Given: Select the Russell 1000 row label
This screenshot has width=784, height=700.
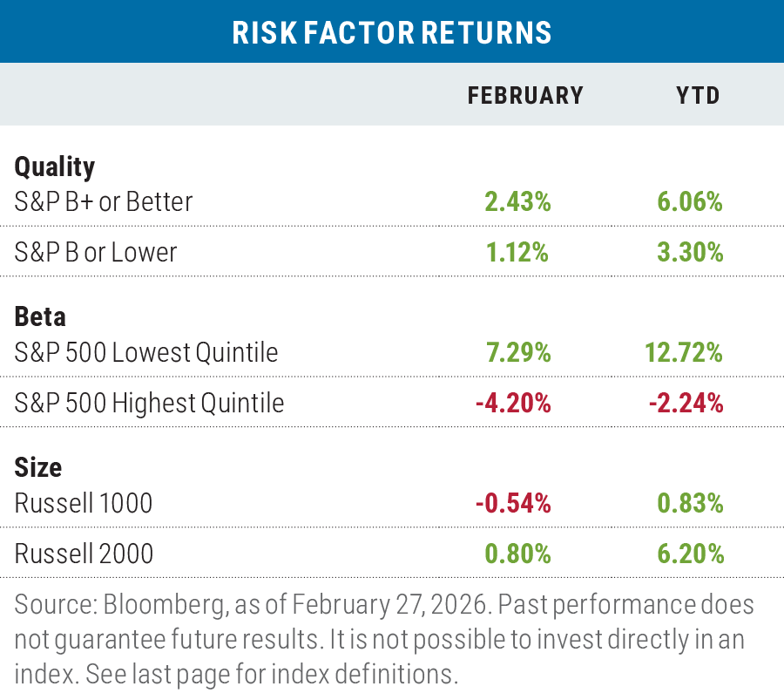Looking at the screenshot, I should click(84, 503).
